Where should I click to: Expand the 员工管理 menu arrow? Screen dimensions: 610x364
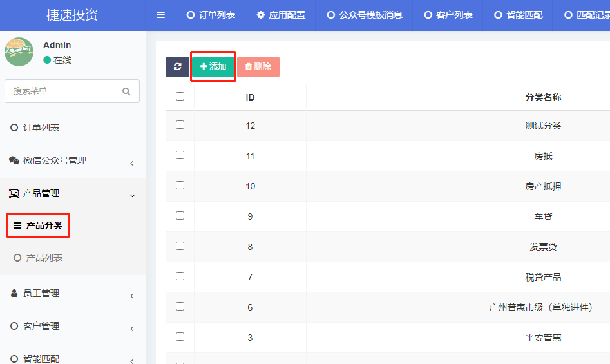132,296
